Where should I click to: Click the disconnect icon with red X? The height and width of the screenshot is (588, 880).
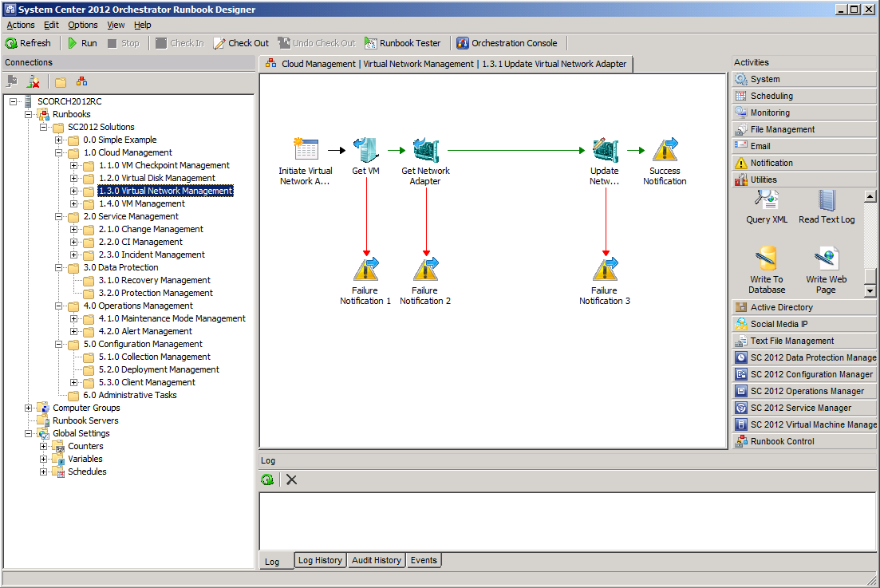[x=34, y=82]
